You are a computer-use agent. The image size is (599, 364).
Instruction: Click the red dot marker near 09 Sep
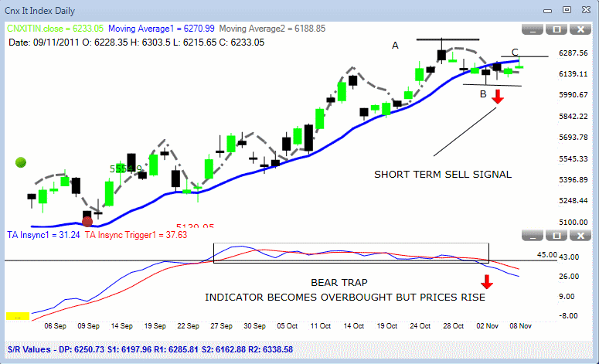pos(87,222)
